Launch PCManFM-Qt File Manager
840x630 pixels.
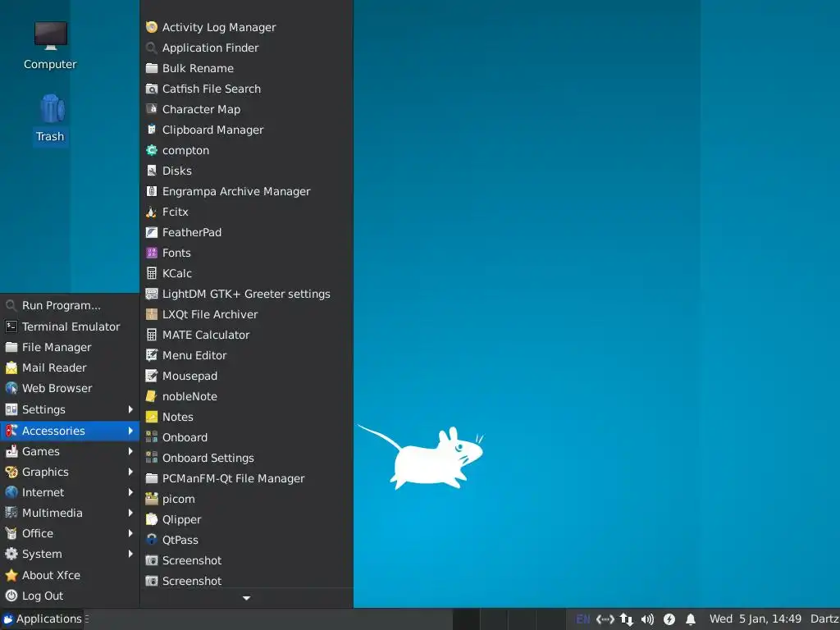click(x=246, y=478)
